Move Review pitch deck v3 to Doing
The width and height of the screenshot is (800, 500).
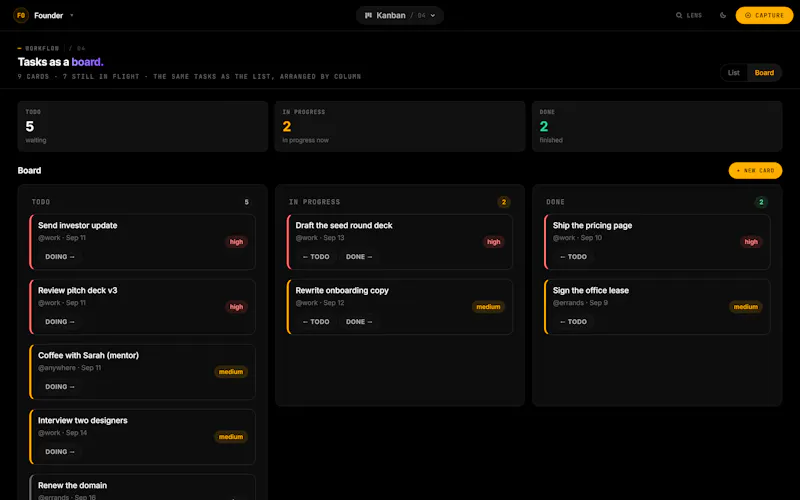click(x=60, y=321)
